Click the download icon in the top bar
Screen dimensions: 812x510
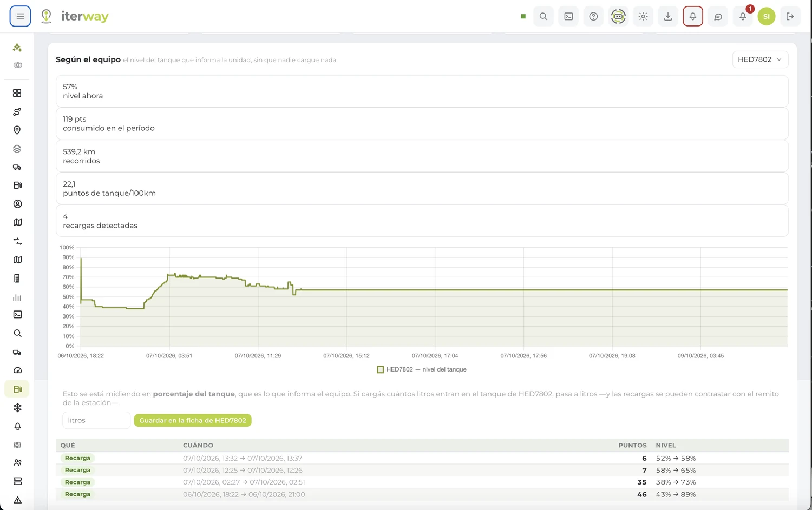click(668, 16)
